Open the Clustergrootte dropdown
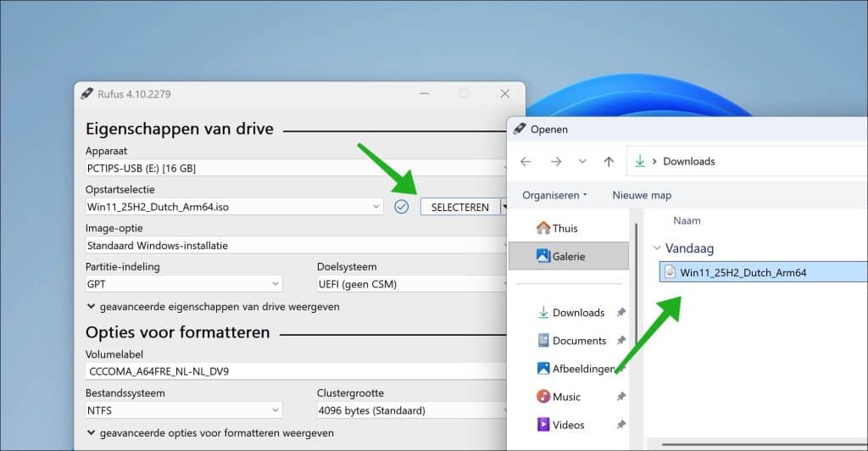Viewport: 868px width, 451px height. pos(411,411)
